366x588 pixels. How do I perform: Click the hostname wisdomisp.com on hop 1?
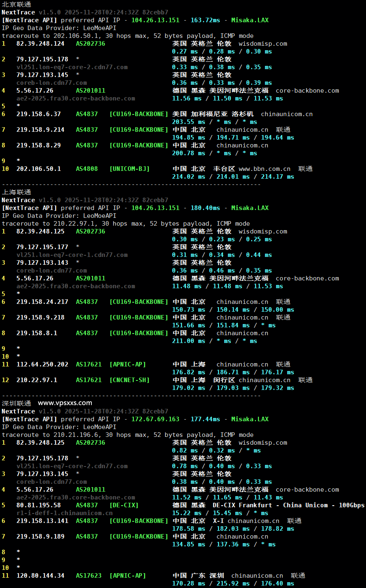[263, 43]
